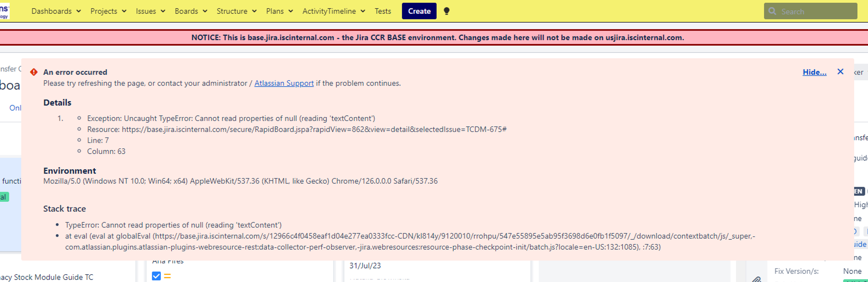Click the 'Line: 7' detail text
The image size is (868, 282).
point(98,140)
